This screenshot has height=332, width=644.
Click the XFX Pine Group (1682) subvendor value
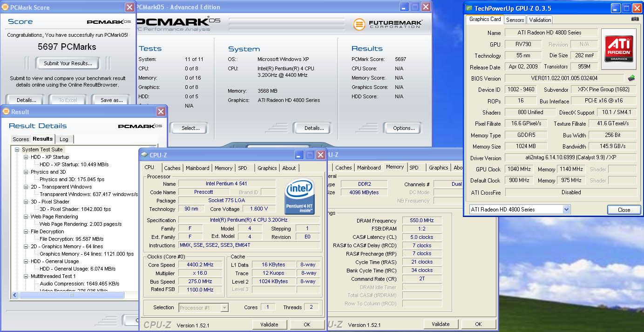[603, 89]
